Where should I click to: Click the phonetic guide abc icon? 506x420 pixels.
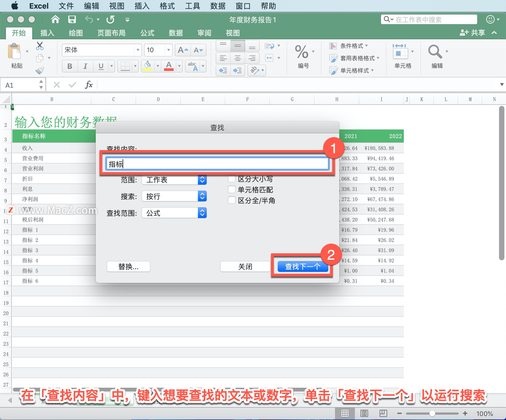click(193, 66)
